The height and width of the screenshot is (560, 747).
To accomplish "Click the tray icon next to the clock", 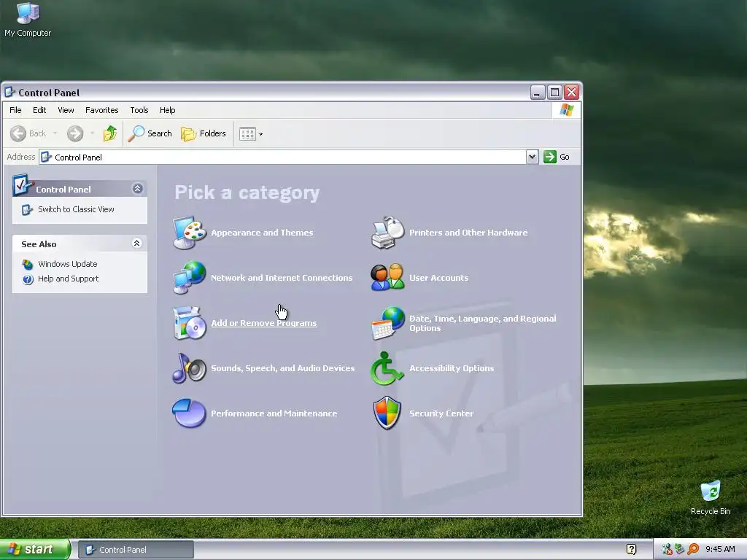I will tap(693, 550).
